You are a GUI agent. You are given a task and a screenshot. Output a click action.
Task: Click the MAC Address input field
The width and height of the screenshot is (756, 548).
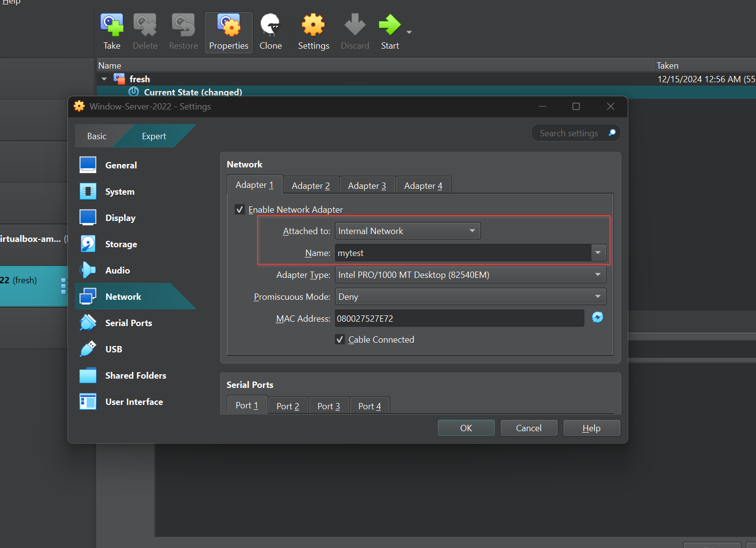[460, 319]
